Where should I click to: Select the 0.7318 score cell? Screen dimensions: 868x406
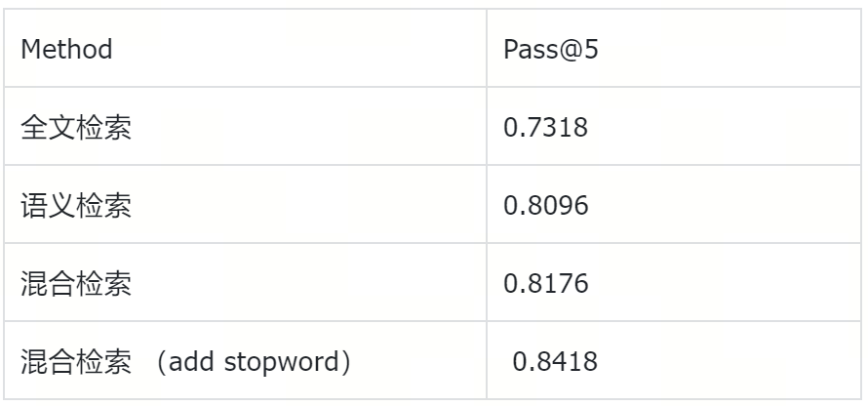pyautogui.click(x=674, y=126)
